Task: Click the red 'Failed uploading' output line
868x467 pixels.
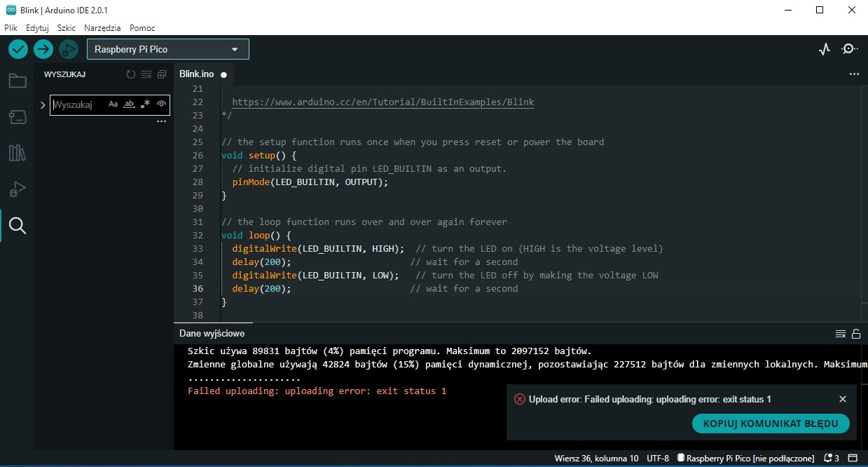Action: pyautogui.click(x=317, y=391)
